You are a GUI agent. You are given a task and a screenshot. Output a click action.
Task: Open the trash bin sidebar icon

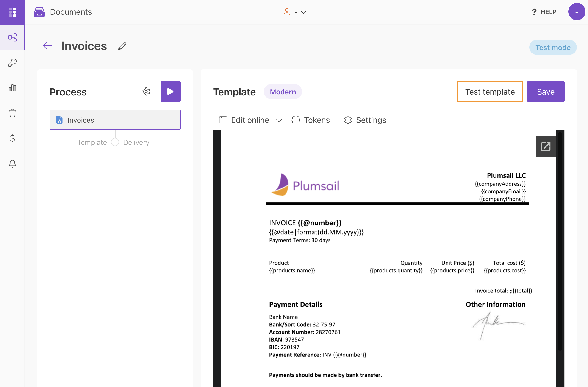(x=12, y=113)
